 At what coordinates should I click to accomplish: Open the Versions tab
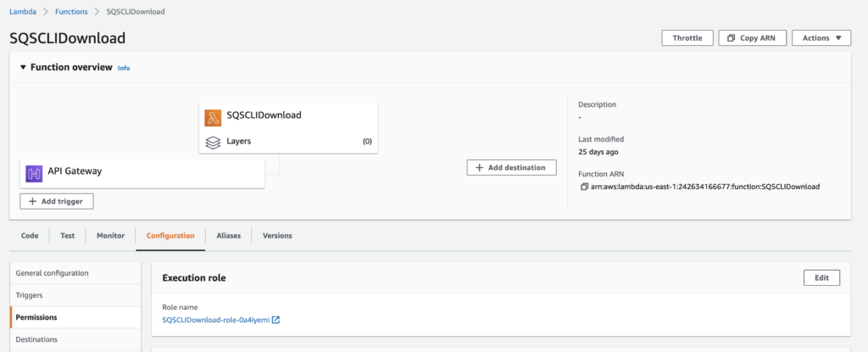point(277,236)
